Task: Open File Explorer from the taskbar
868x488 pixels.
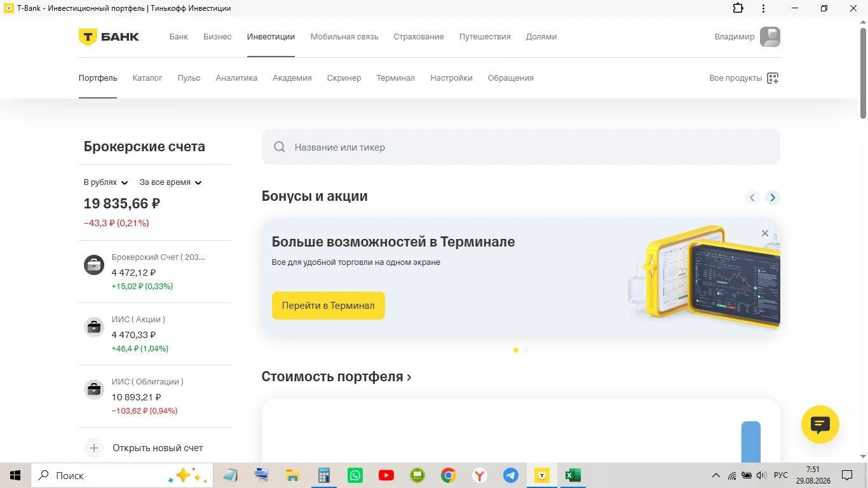Action: pos(292,475)
